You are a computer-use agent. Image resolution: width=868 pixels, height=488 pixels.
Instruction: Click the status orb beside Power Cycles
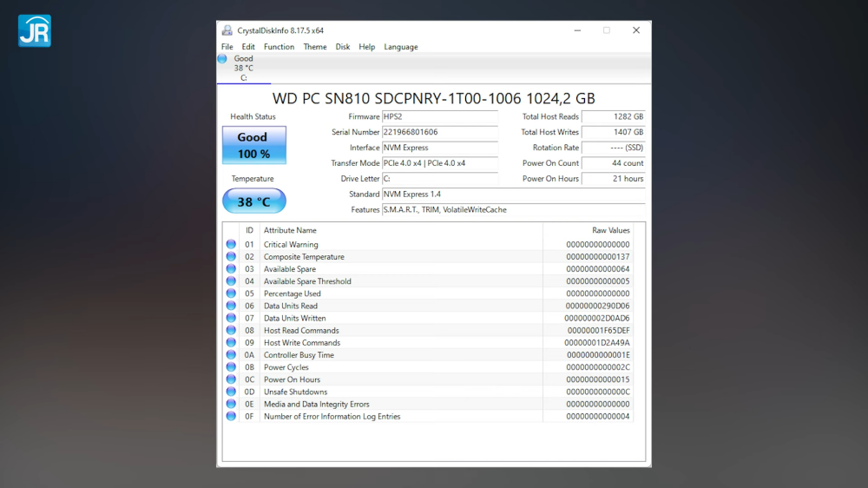[x=231, y=367]
